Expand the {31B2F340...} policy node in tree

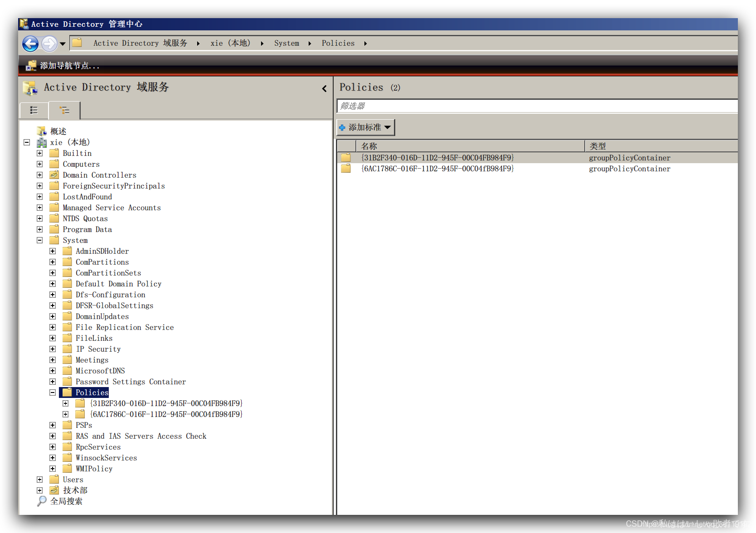click(x=66, y=403)
